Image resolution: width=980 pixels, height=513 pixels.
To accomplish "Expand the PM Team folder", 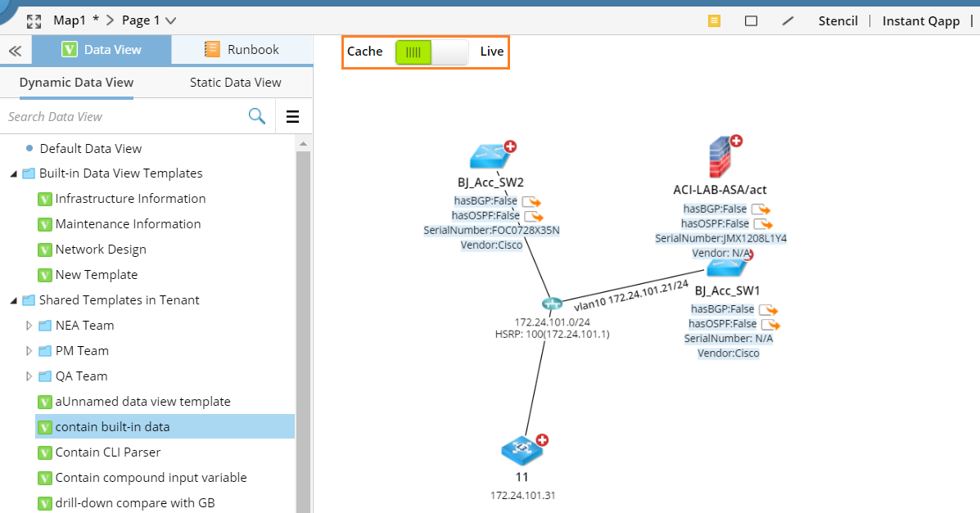I will pyautogui.click(x=29, y=351).
